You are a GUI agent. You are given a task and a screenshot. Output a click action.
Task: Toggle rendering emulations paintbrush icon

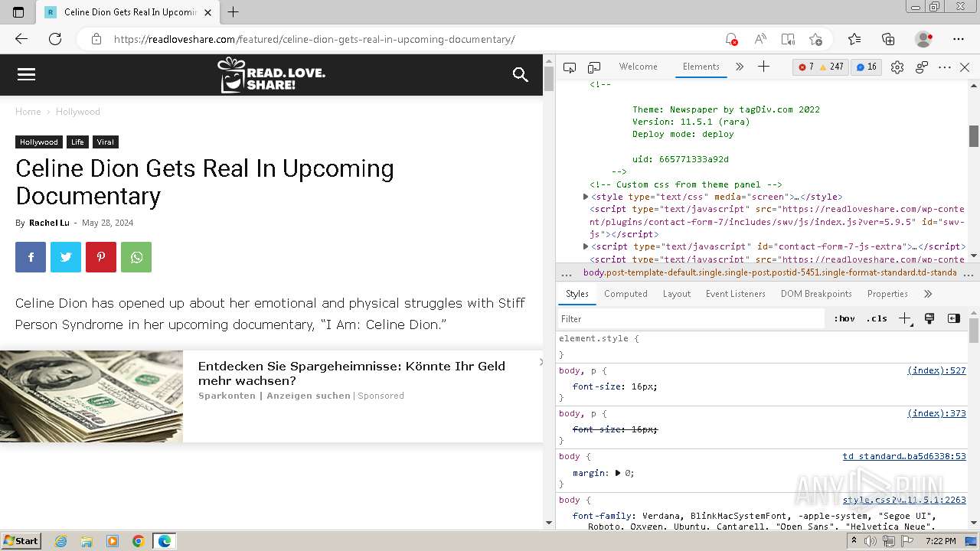(x=929, y=318)
